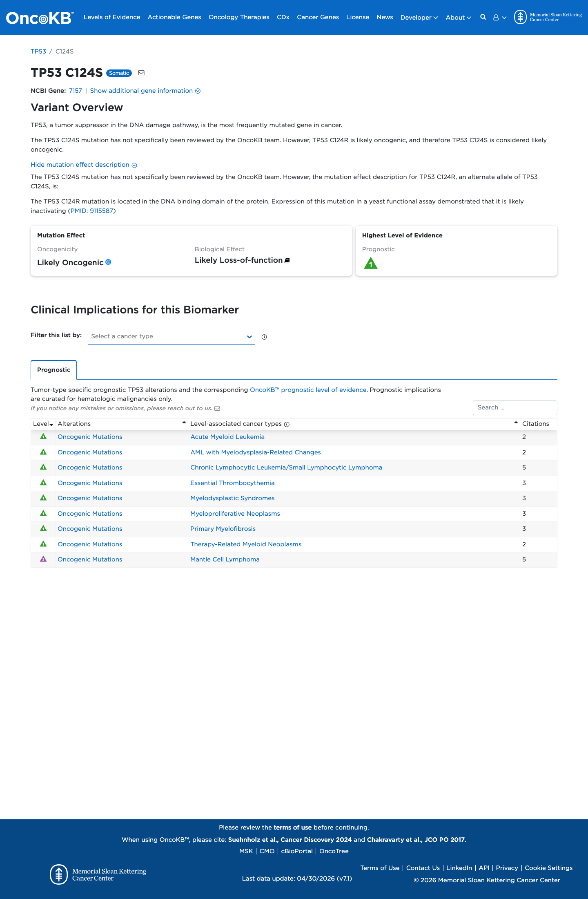Click level icon in Essential Thrombocythemia row

[x=43, y=483]
